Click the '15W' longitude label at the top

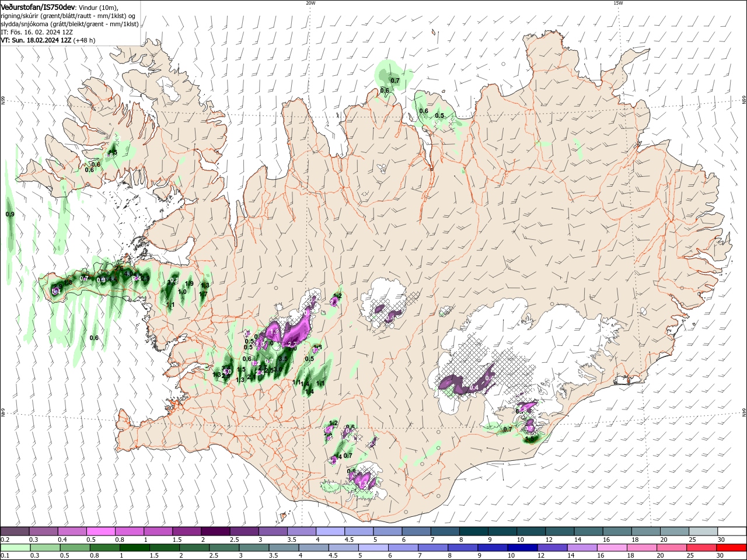click(x=618, y=2)
